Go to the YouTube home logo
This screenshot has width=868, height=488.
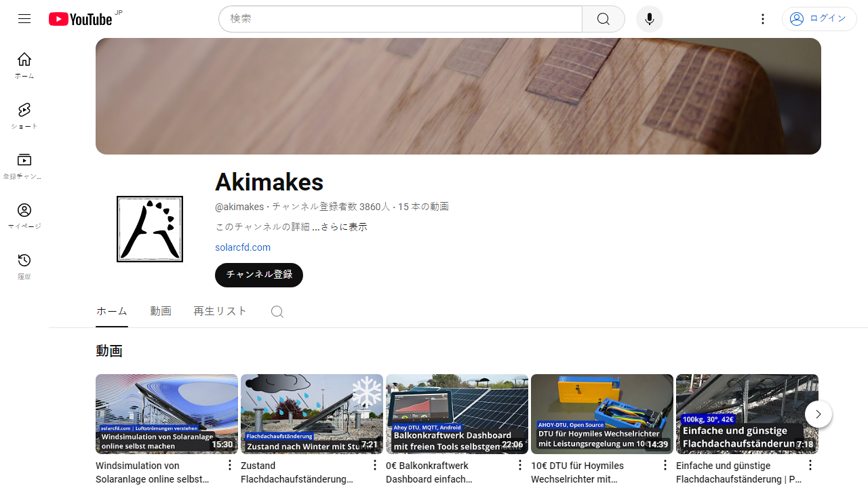tap(81, 19)
